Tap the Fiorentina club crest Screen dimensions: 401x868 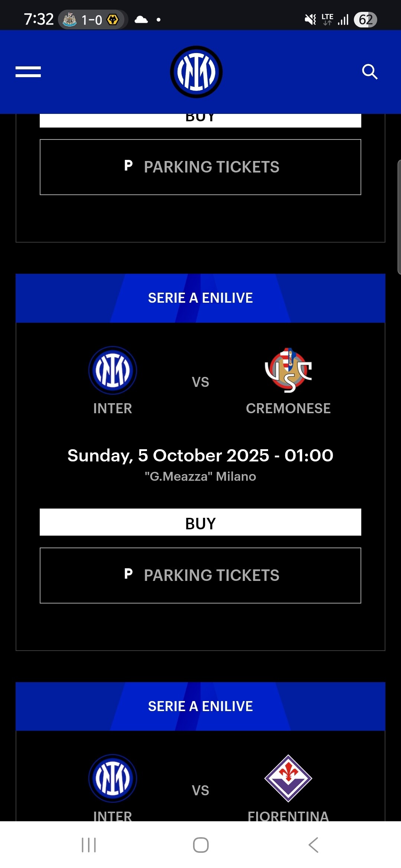[x=288, y=778]
